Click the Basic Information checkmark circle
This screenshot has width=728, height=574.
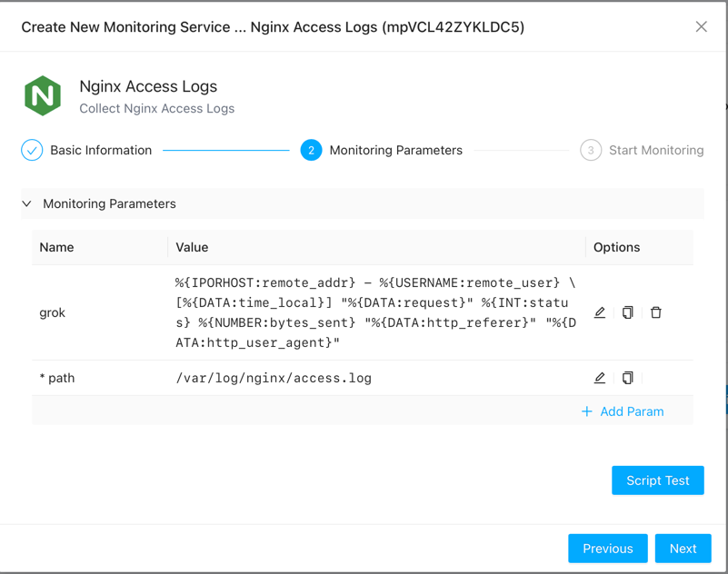(x=32, y=151)
